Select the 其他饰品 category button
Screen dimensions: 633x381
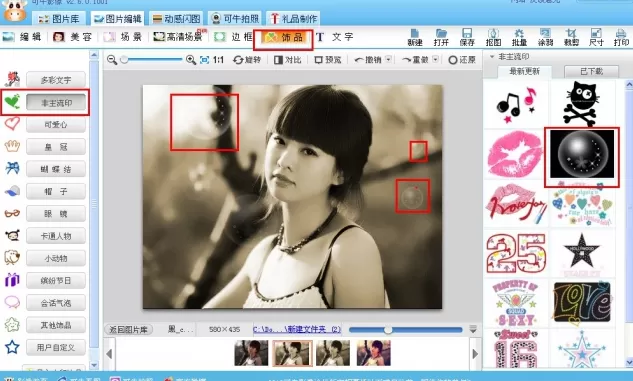(56, 324)
